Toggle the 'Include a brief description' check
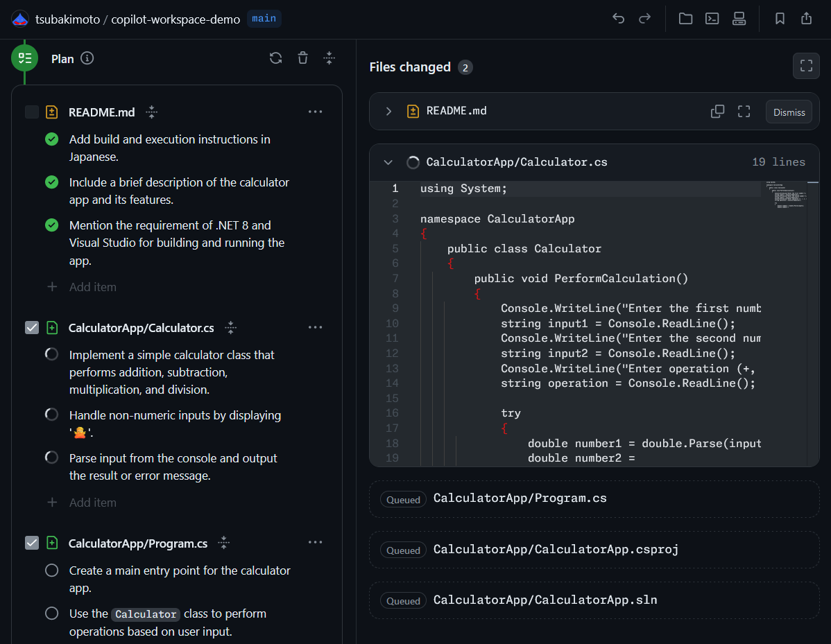The image size is (831, 644). click(x=52, y=182)
